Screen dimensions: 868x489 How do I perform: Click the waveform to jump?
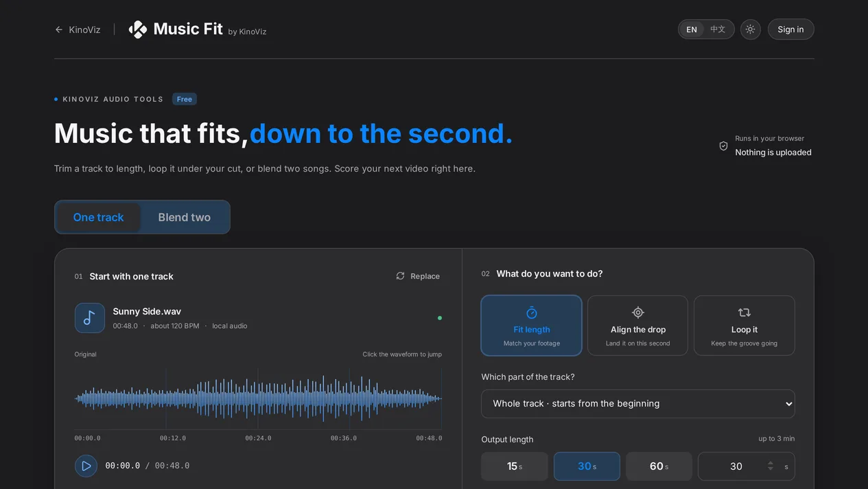pyautogui.click(x=258, y=398)
